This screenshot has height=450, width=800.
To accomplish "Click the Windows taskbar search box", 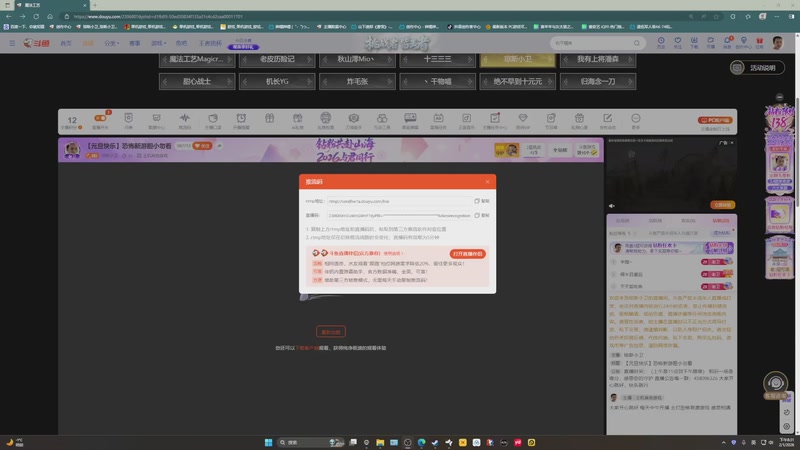I will (x=310, y=442).
